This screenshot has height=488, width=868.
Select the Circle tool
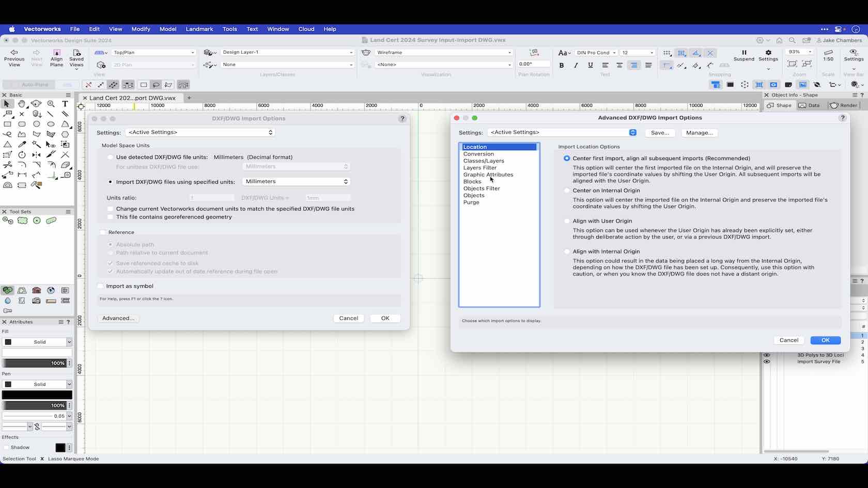[x=36, y=124]
